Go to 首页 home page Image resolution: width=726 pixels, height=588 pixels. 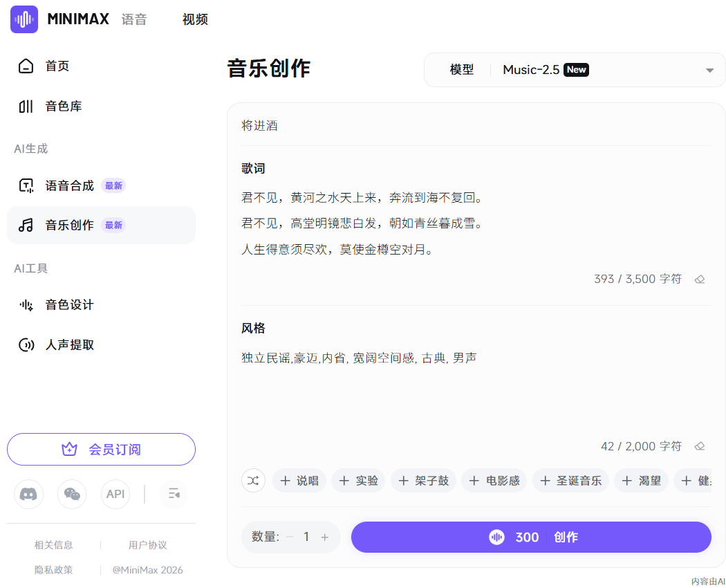pyautogui.click(x=57, y=65)
